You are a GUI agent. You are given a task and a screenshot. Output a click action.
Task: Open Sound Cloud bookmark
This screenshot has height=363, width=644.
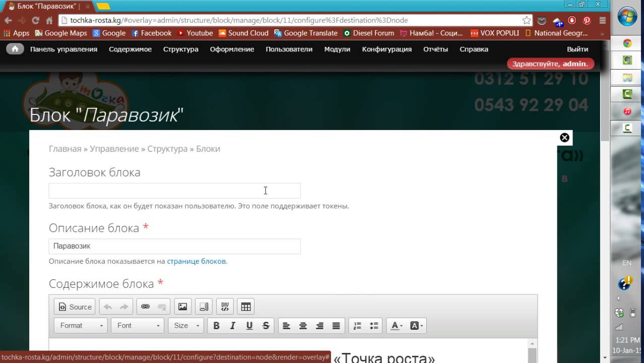click(x=243, y=33)
